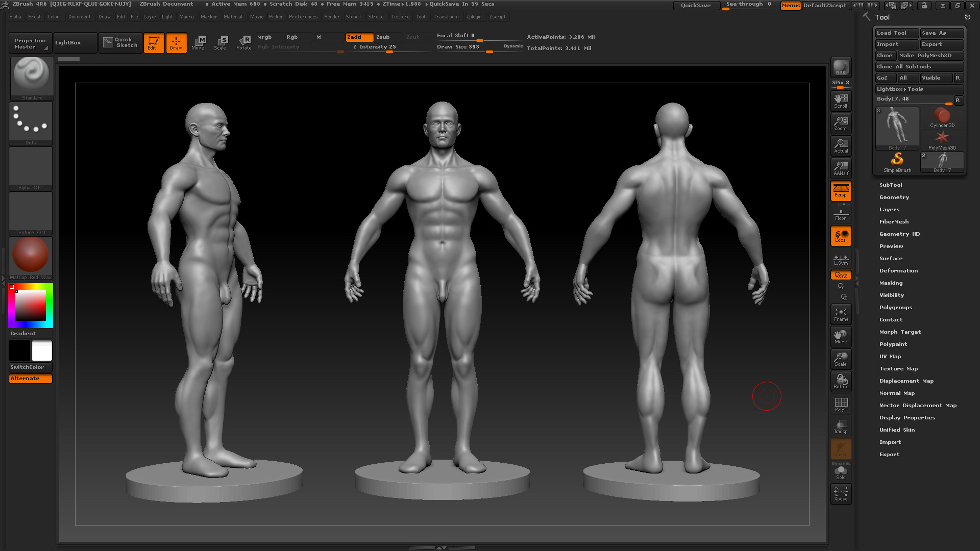Image resolution: width=980 pixels, height=551 pixels.
Task: Expand the Masking section
Action: (x=891, y=283)
